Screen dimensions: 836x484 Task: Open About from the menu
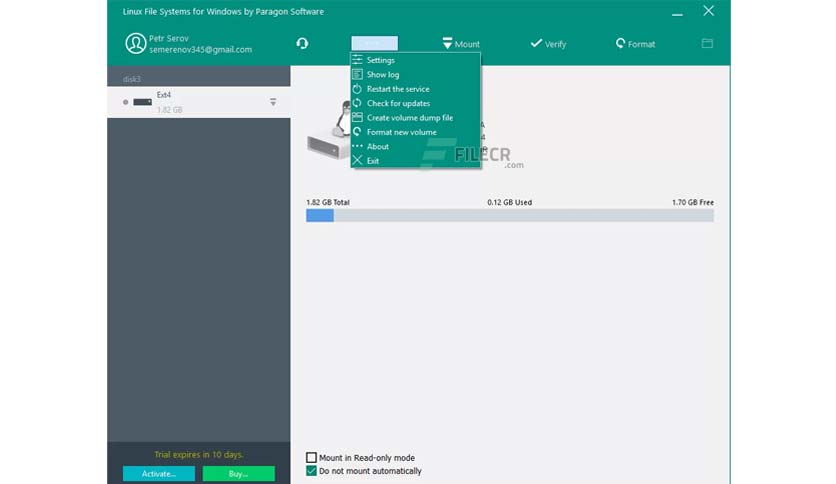tap(415, 147)
